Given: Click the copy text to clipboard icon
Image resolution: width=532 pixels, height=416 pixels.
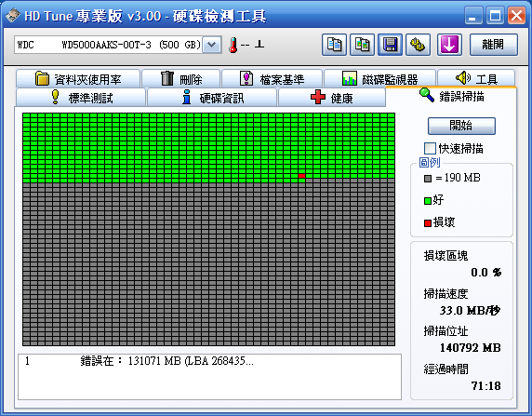Looking at the screenshot, I should tap(334, 45).
